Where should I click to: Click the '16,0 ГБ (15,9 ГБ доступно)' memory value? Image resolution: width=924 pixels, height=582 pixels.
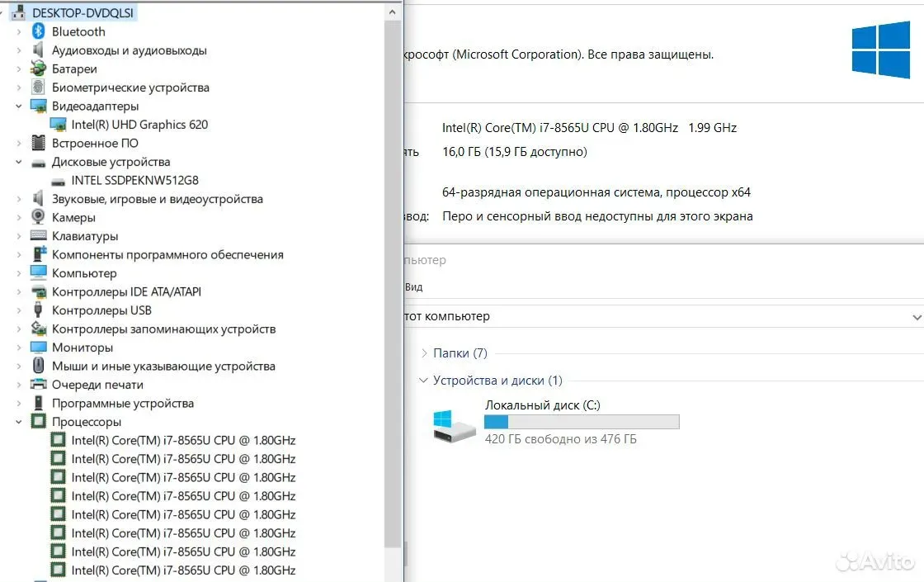(515, 152)
